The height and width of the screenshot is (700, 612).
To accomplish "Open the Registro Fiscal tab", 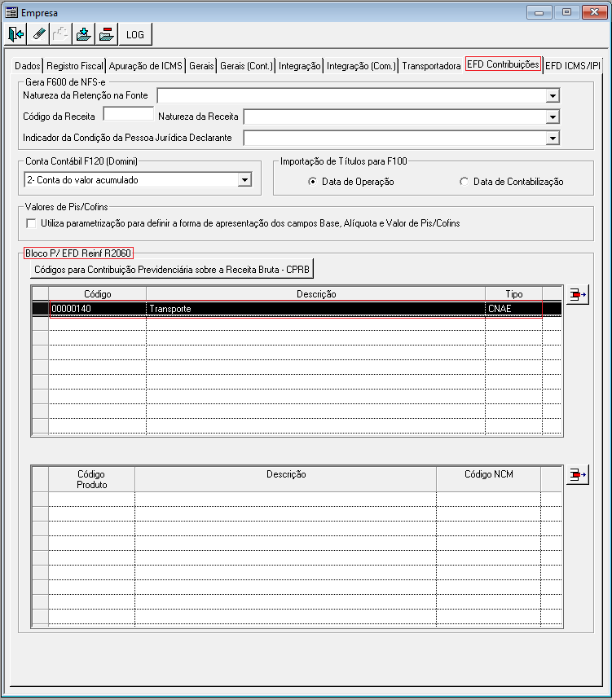I will point(74,66).
